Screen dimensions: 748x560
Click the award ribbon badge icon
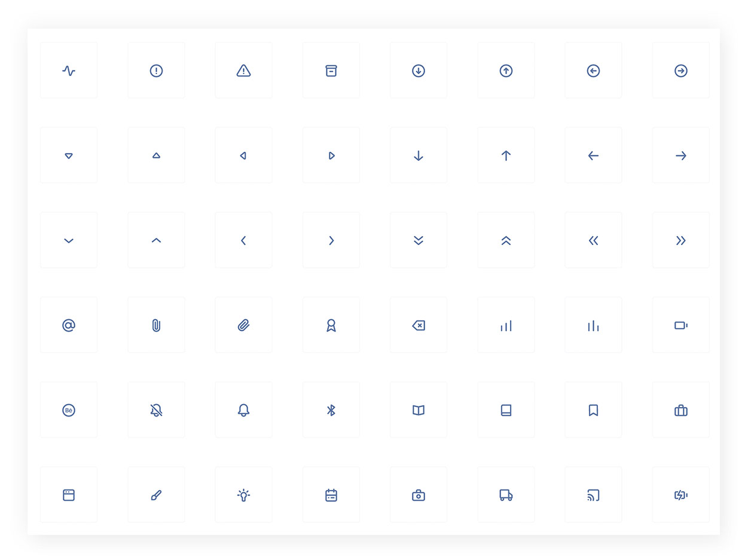point(331,325)
